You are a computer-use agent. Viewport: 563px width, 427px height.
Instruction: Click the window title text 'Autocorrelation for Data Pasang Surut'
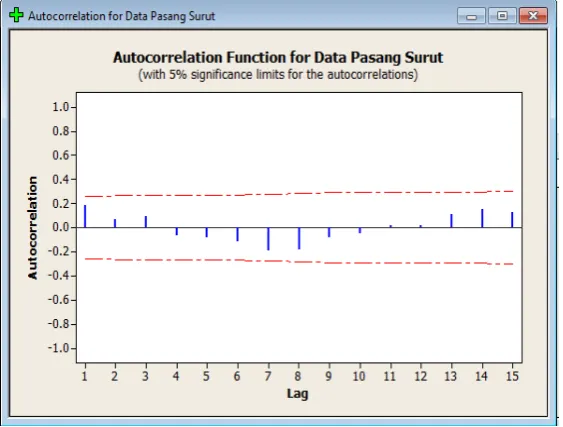click(122, 16)
